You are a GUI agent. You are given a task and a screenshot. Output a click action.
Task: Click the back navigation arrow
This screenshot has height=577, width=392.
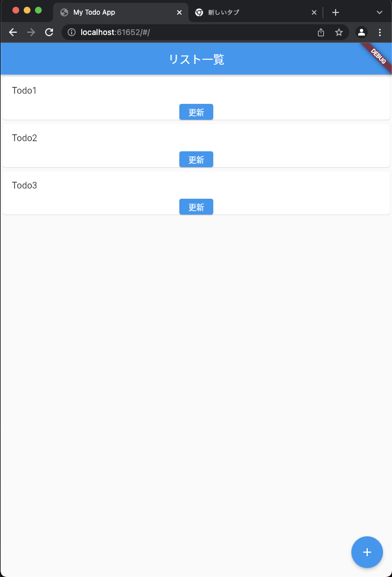click(x=13, y=32)
